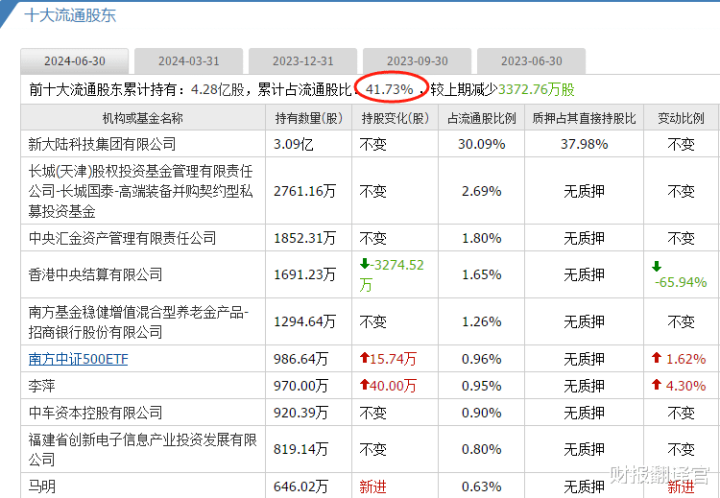The image size is (720, 498).
Task: Click the 986.64万 holding value
Action: pyautogui.click(x=301, y=359)
